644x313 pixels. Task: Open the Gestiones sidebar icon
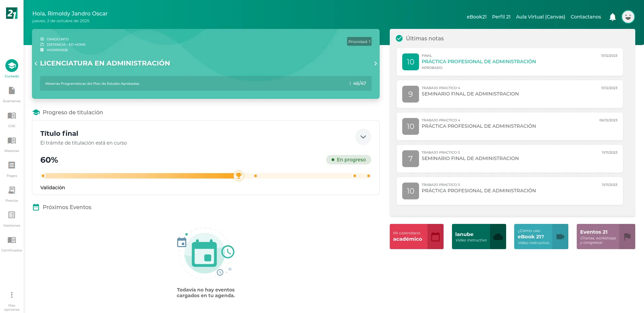pos(12,215)
